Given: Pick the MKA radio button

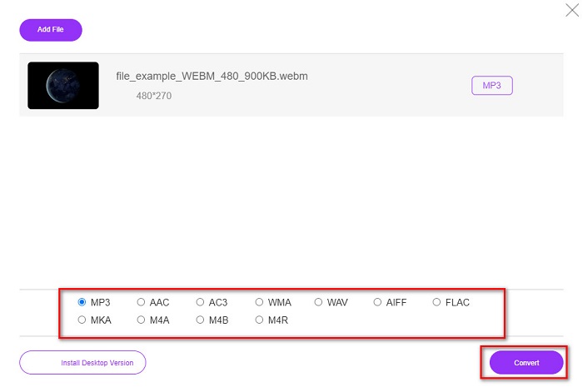Looking at the screenshot, I should pos(82,320).
